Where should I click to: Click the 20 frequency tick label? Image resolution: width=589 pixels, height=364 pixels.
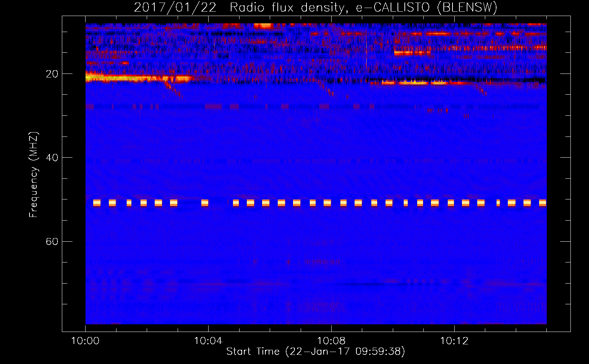[x=52, y=74]
